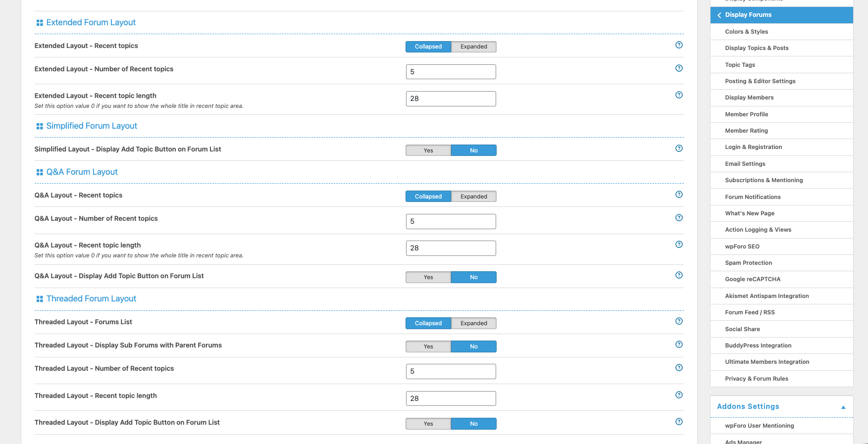Click help icon for Q&A Layout Recent topics

(x=679, y=195)
